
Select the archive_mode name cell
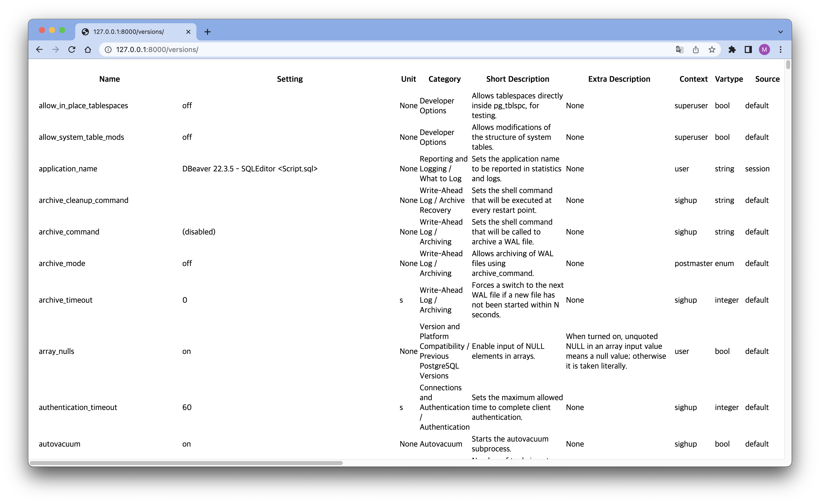point(62,264)
